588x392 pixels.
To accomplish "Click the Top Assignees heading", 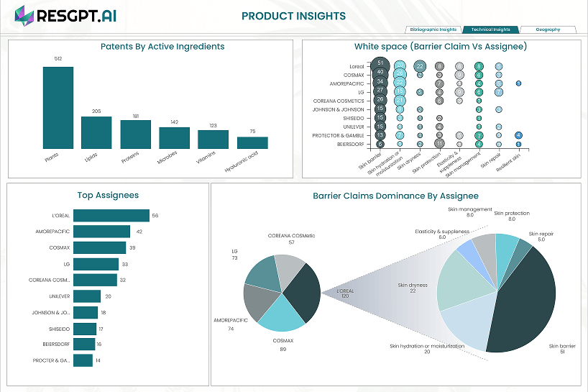I will tap(108, 195).
